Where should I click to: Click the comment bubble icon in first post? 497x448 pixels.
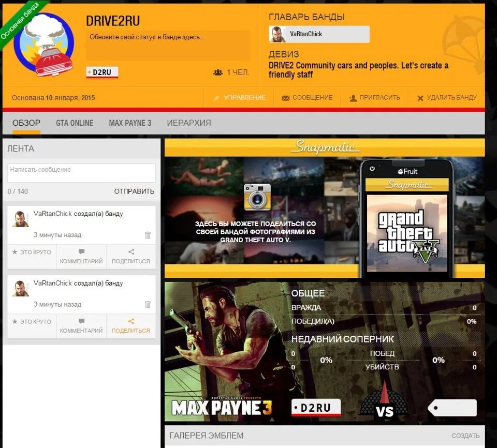pos(81,251)
